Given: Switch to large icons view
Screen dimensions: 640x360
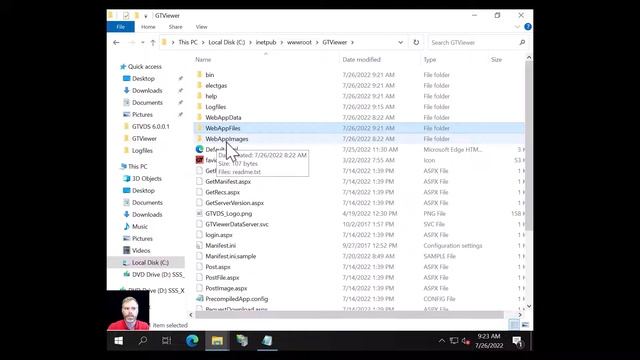Looking at the screenshot, I should [x=525, y=325].
